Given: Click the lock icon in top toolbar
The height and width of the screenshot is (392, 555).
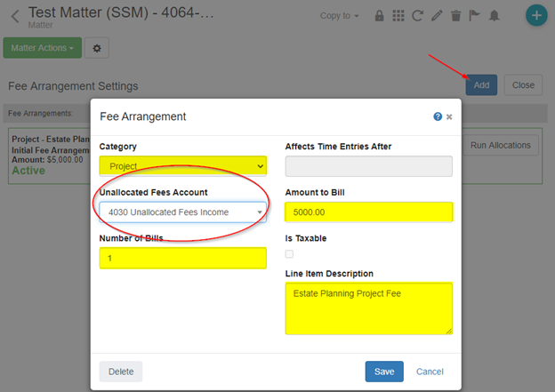Looking at the screenshot, I should (x=379, y=16).
